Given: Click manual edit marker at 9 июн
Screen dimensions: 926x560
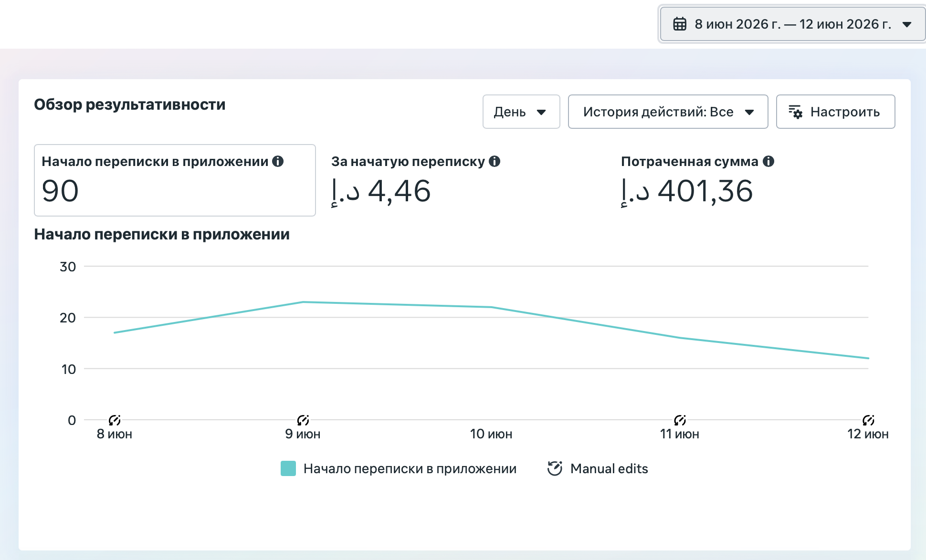Looking at the screenshot, I should point(303,420).
